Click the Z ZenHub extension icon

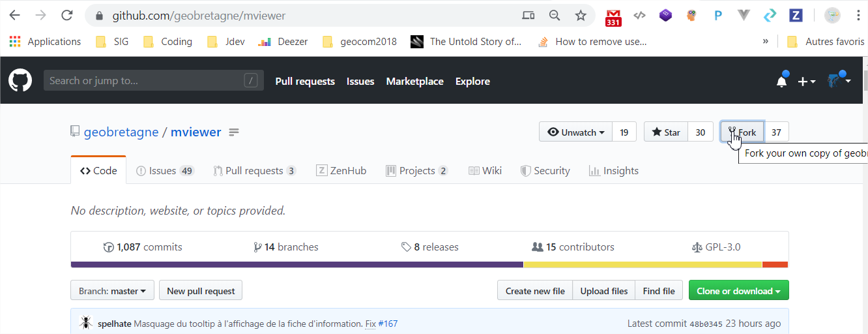click(x=796, y=15)
